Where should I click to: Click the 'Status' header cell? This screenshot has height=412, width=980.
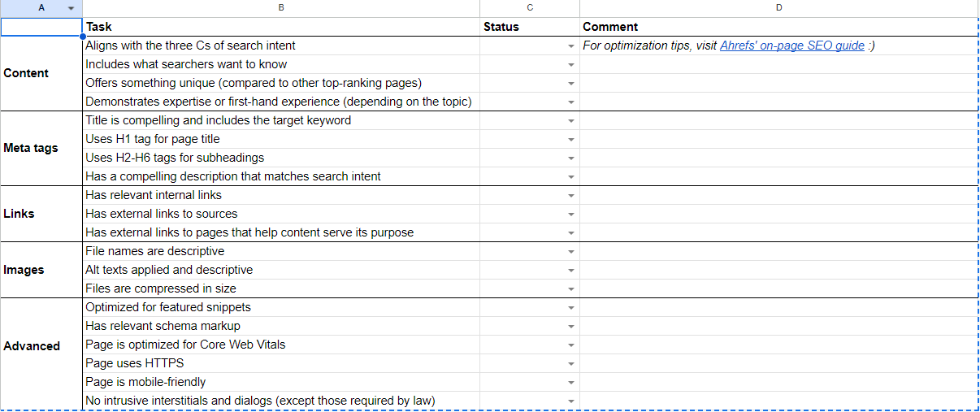529,27
